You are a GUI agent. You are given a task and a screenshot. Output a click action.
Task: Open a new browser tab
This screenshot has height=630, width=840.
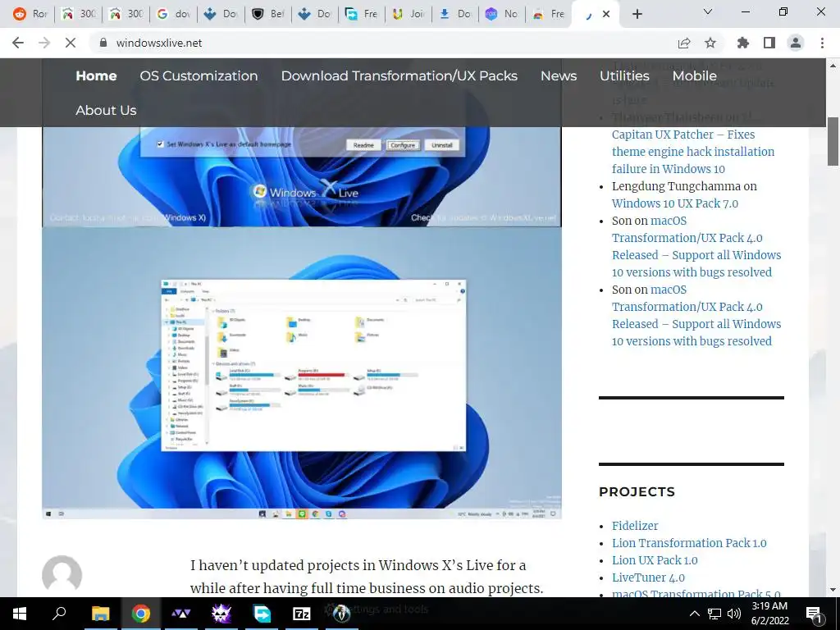[637, 14]
